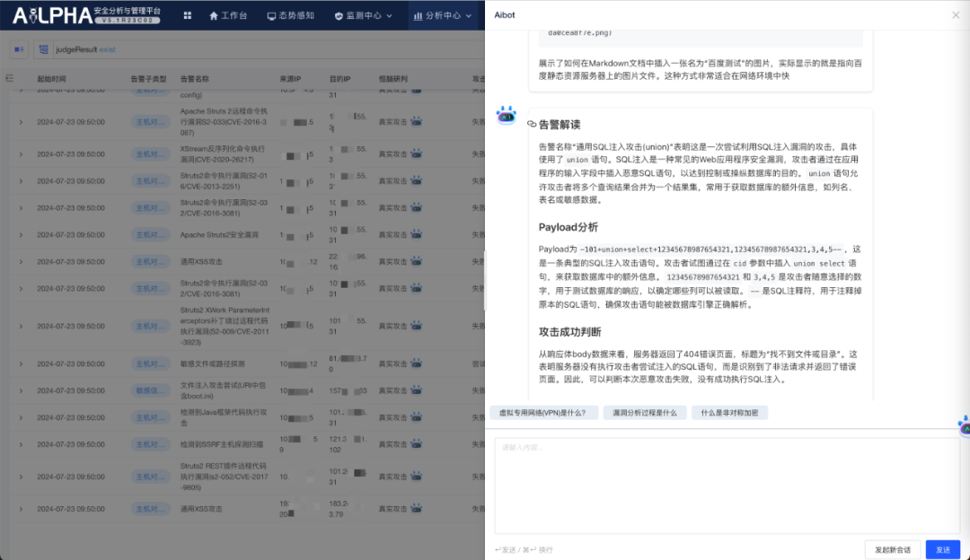
Task: Open the apps grid icon in navbar
Action: [x=187, y=15]
